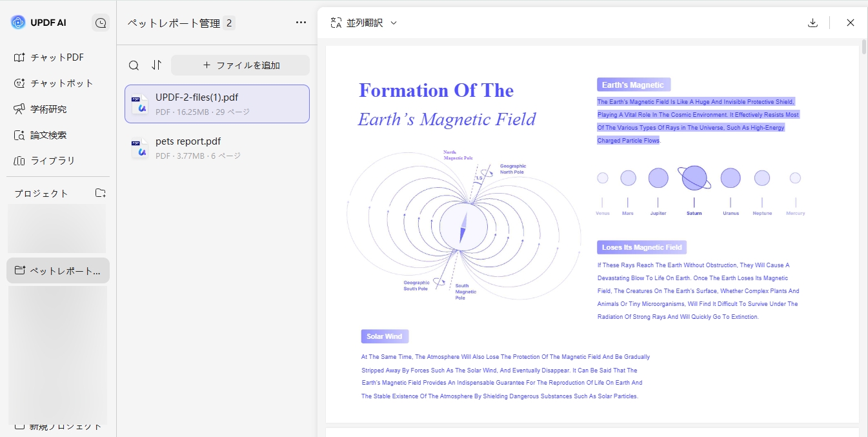Sort the file list
This screenshot has height=437, width=868.
click(156, 65)
